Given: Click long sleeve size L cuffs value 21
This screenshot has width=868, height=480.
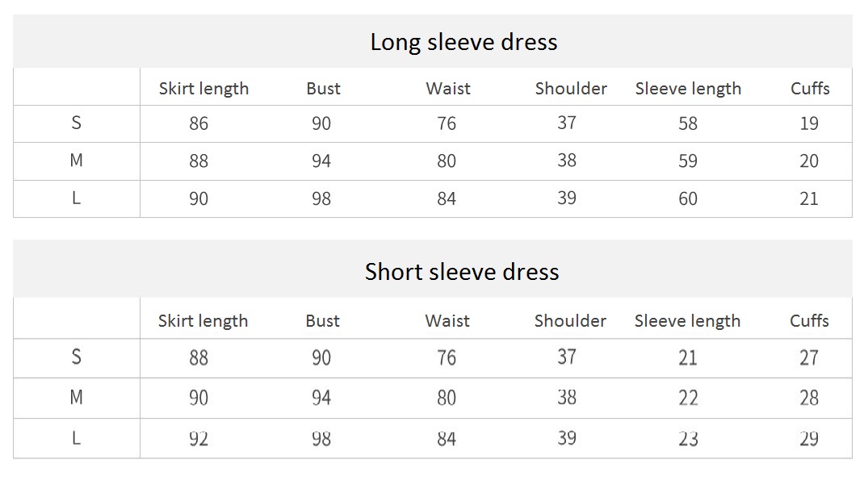Looking at the screenshot, I should (809, 199).
